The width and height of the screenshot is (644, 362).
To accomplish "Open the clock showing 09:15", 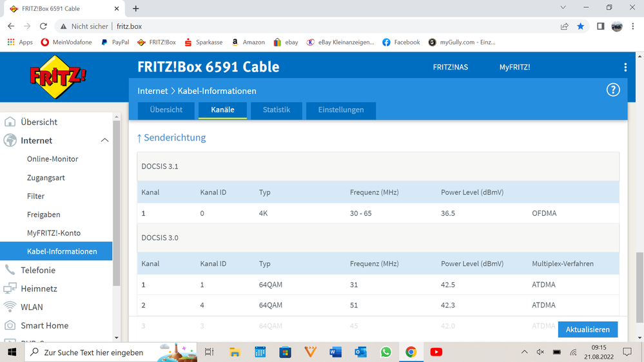I will click(x=599, y=352).
